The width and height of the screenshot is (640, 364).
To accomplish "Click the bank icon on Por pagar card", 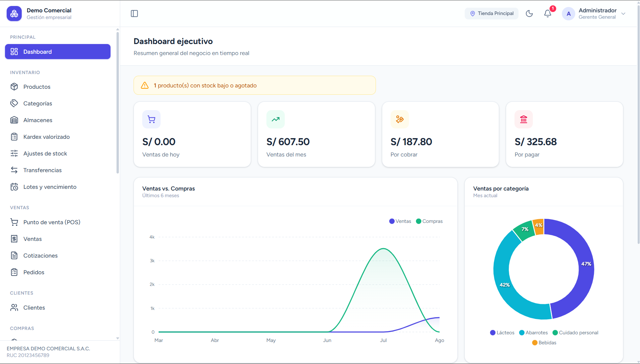I will click(x=523, y=119).
